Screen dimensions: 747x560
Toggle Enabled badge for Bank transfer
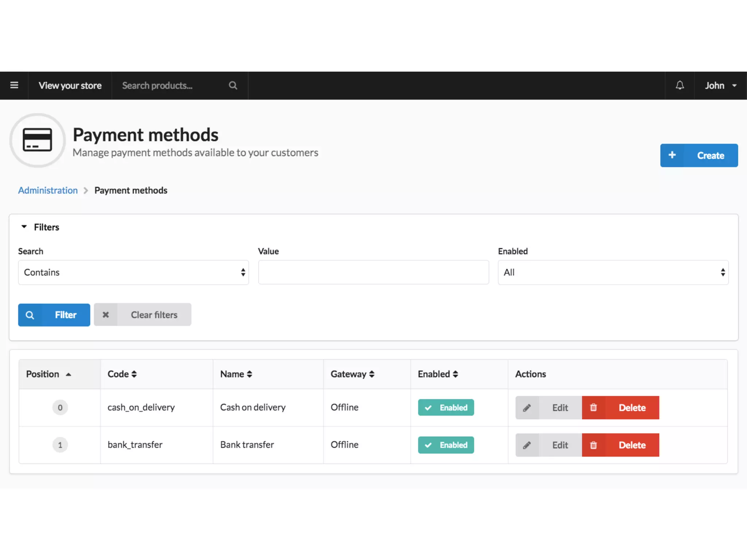(x=446, y=445)
